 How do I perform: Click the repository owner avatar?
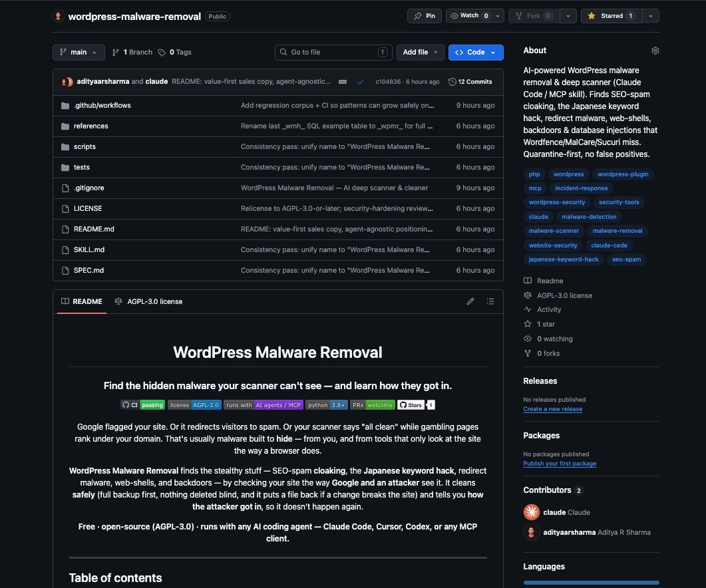(x=58, y=16)
